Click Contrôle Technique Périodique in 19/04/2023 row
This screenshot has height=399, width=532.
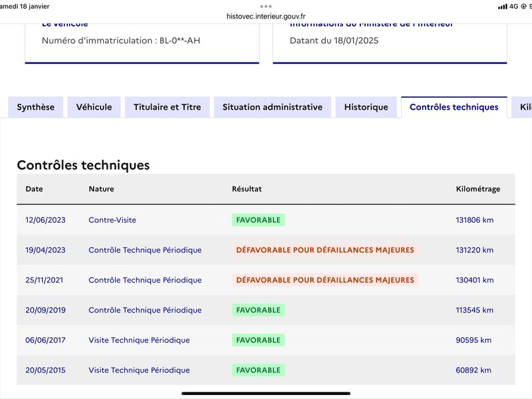tap(145, 250)
